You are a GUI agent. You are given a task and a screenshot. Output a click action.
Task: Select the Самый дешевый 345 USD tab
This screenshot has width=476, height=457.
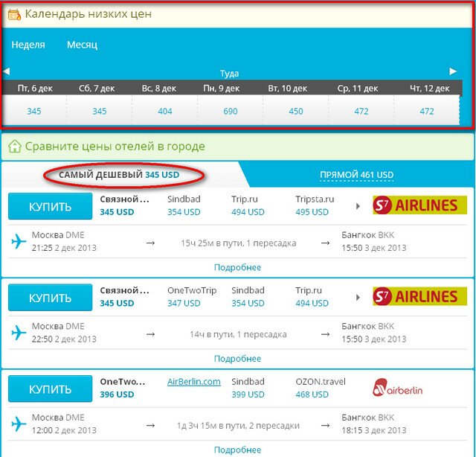click(119, 175)
